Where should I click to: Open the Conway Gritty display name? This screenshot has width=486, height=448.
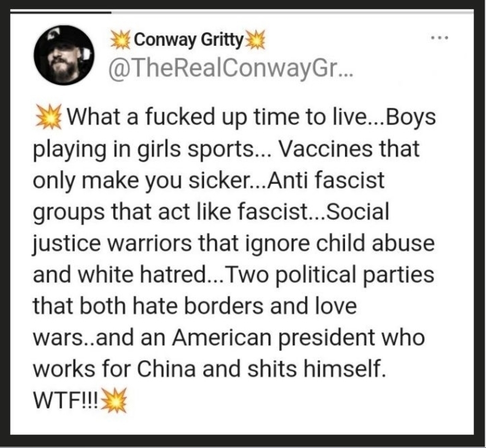[x=188, y=40]
